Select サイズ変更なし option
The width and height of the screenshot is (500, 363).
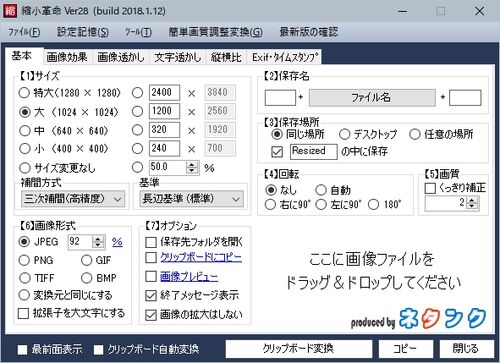point(24,168)
